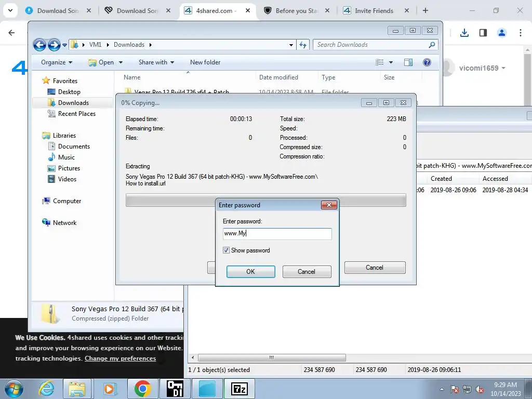
Task: Click VM1 in address breadcrumb
Action: click(x=96, y=45)
